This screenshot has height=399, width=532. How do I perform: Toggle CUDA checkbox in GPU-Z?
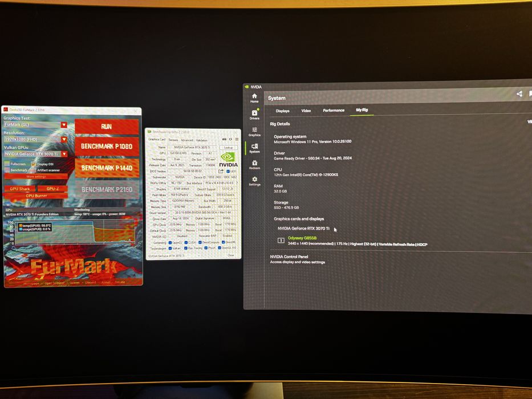click(186, 243)
